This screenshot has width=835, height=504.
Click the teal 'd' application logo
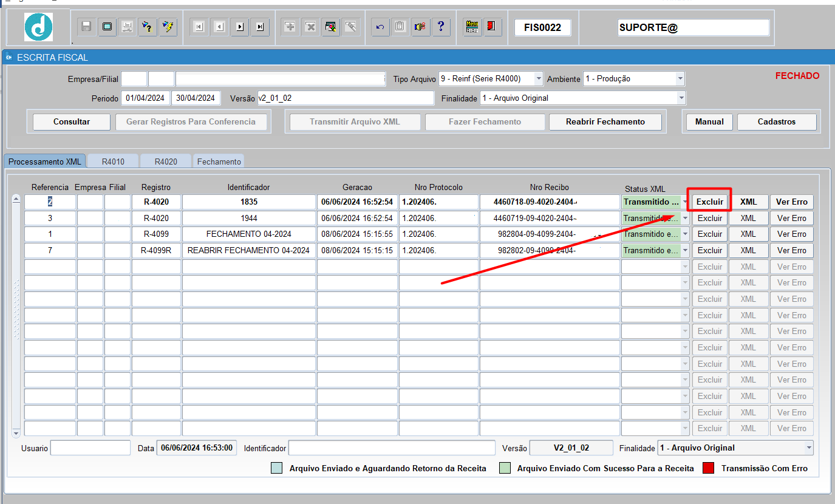[38, 27]
